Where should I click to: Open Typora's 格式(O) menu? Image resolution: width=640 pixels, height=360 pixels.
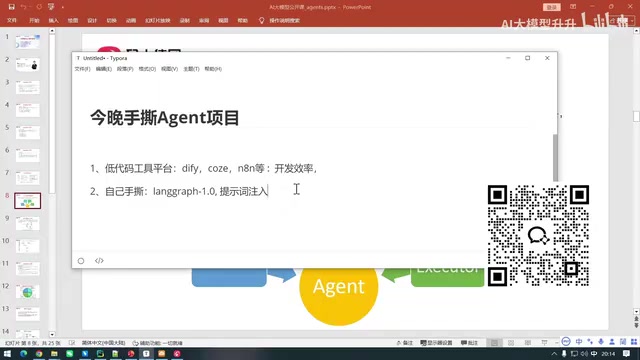coord(147,69)
